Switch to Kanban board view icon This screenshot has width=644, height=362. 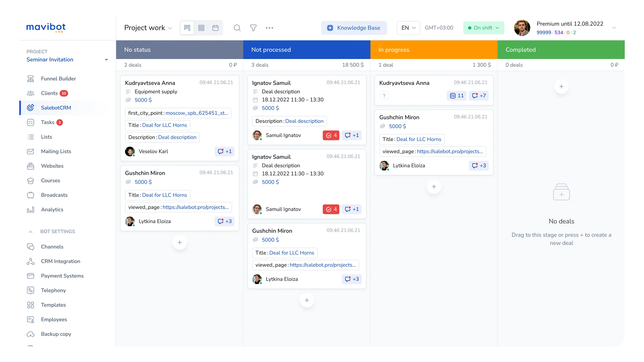187,28
